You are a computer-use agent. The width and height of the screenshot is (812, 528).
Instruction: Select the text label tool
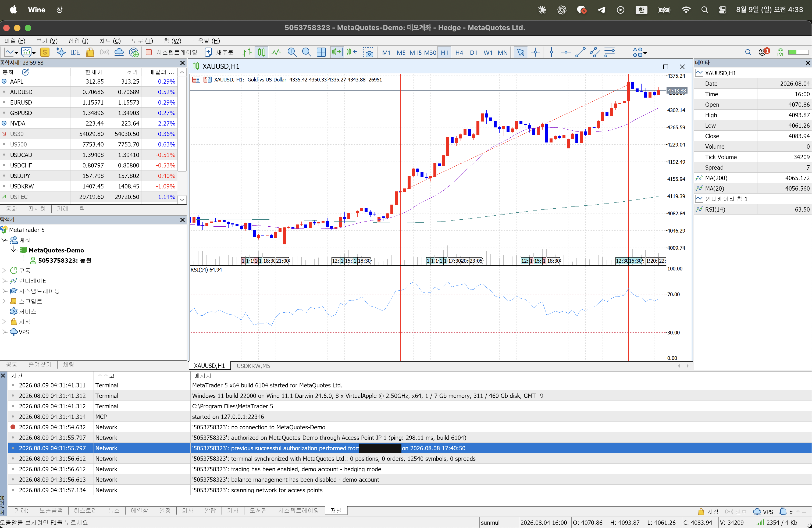[624, 52]
